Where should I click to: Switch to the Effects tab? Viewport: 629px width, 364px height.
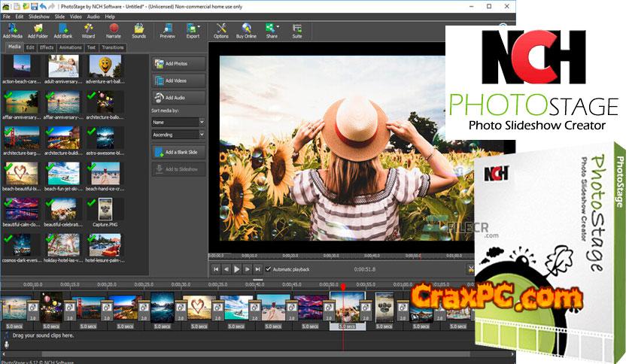(x=46, y=47)
